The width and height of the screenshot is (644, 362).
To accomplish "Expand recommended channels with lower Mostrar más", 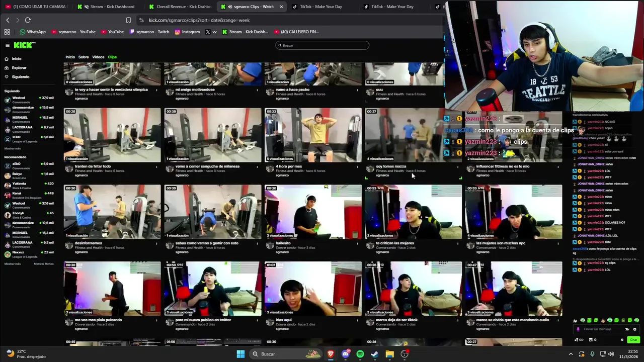I will pos(13,264).
